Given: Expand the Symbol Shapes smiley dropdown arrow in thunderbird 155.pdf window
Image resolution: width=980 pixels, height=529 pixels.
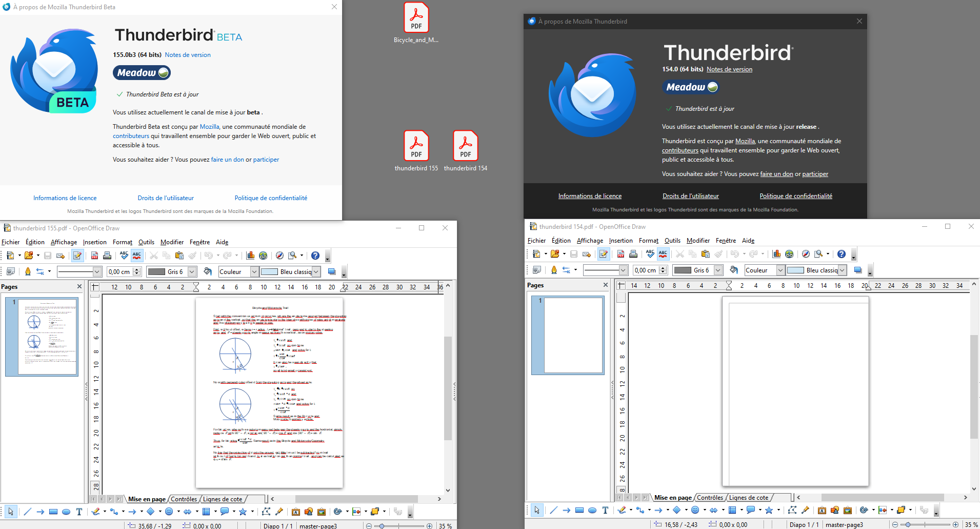Looking at the screenshot, I should (178, 512).
